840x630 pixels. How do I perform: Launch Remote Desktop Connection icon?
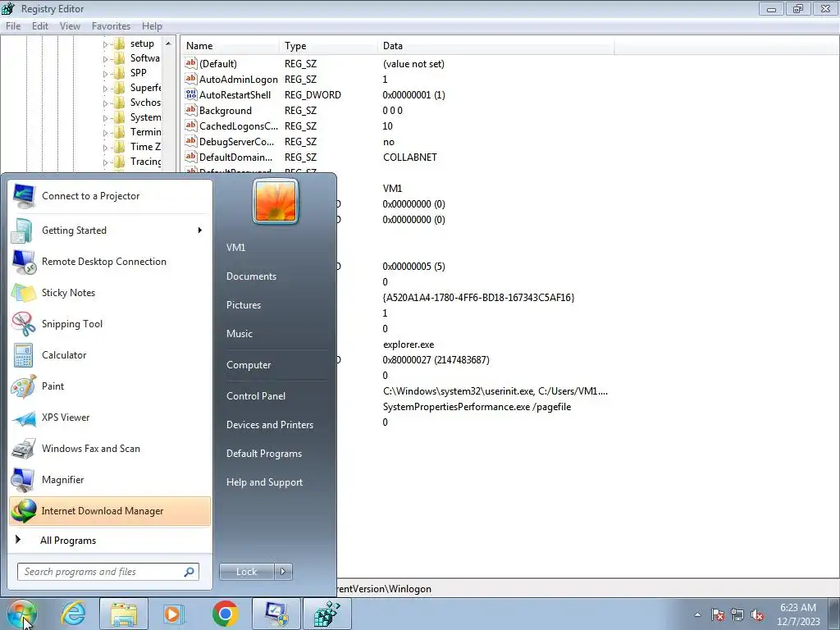[x=24, y=262]
